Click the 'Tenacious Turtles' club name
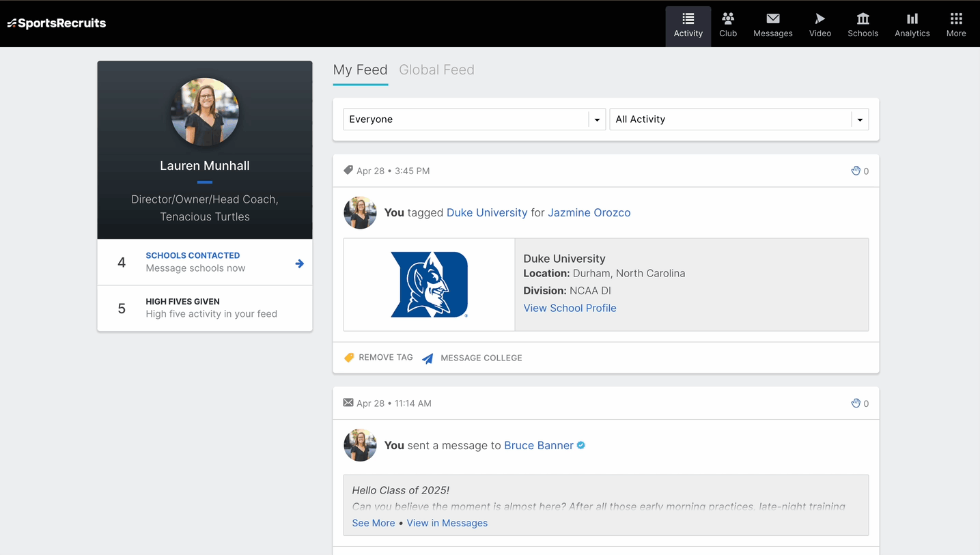980x555 pixels. click(205, 216)
